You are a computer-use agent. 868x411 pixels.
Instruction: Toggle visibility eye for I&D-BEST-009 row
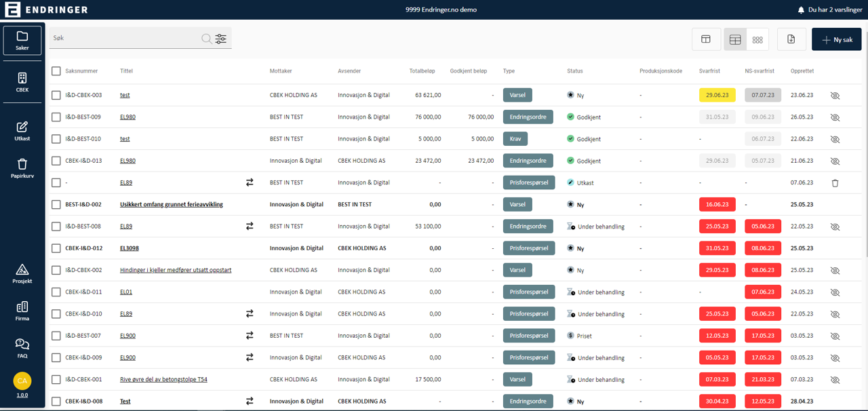click(x=835, y=117)
